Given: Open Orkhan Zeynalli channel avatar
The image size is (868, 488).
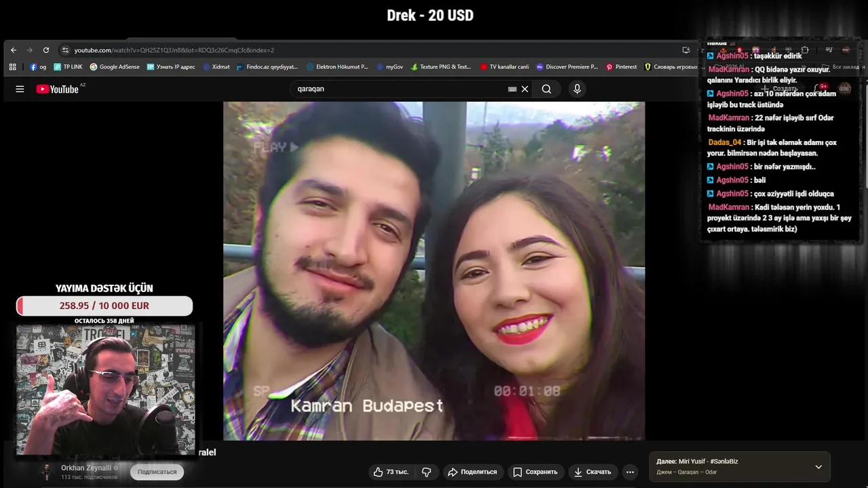Looking at the screenshot, I should [46, 472].
